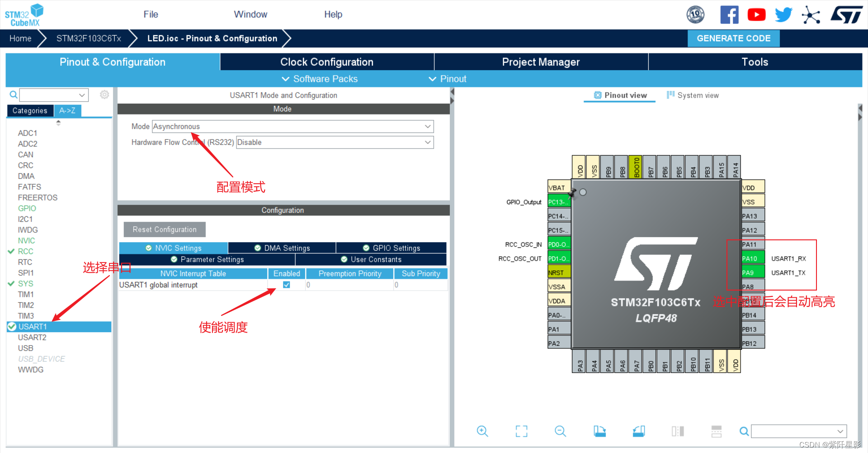This screenshot has height=453, width=868.
Task: Open category settings gear icon
Action: pyautogui.click(x=104, y=95)
